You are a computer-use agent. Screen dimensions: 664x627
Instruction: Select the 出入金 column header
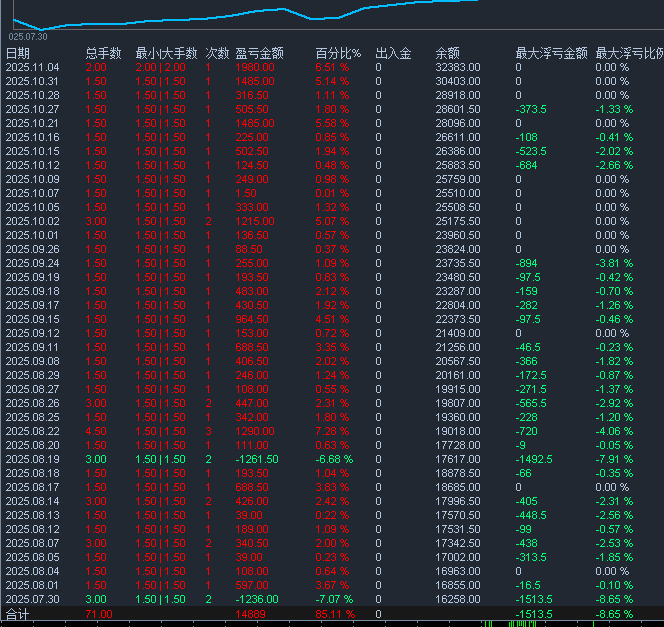point(393,53)
